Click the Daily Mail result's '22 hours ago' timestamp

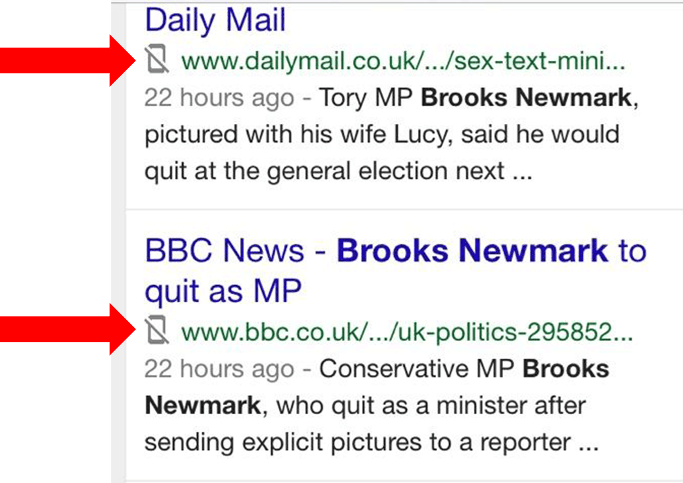point(219,99)
